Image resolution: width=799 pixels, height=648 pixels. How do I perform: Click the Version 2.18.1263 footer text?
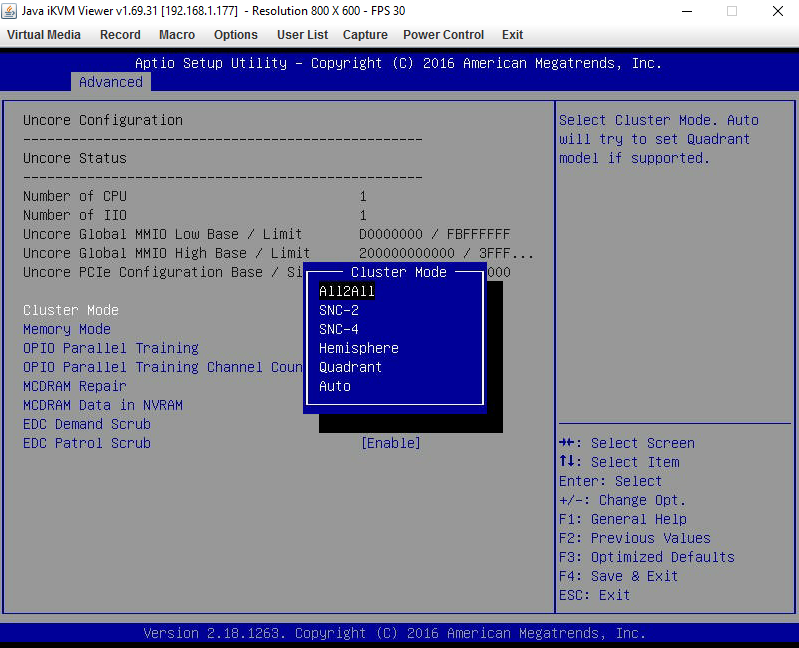tap(394, 633)
